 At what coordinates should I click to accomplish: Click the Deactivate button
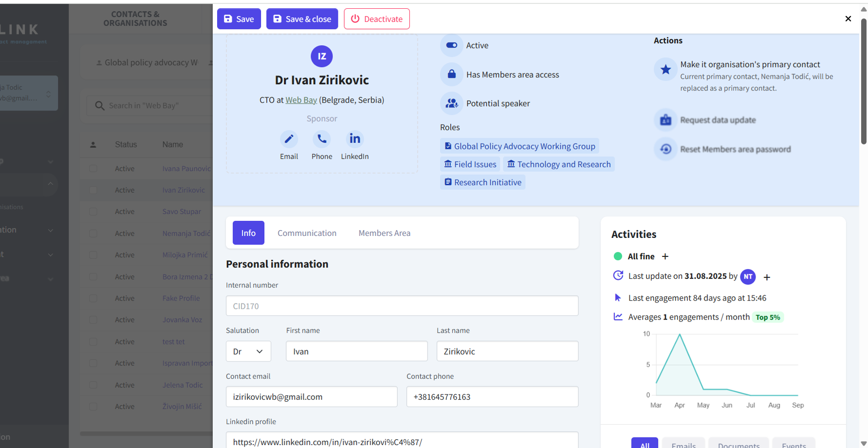click(x=376, y=19)
